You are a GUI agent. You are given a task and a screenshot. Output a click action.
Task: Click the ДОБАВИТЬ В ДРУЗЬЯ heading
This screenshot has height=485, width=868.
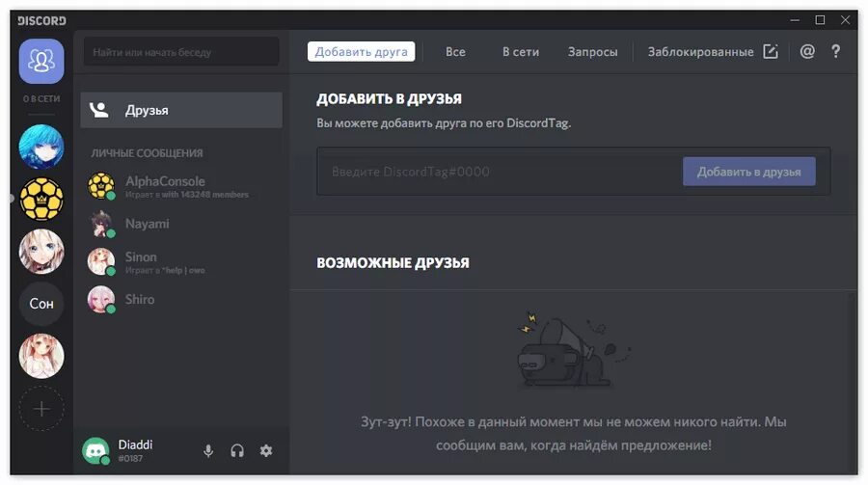[x=390, y=98]
